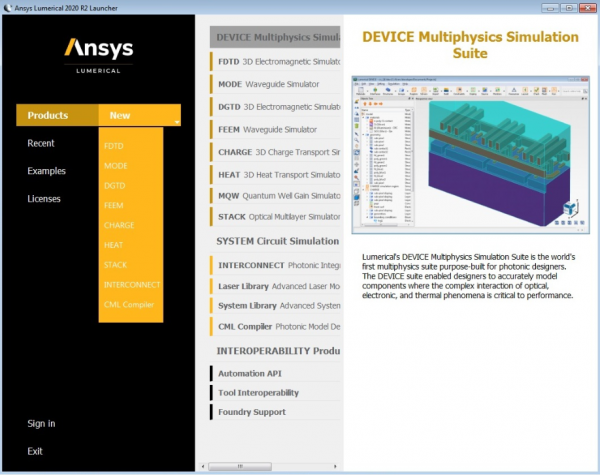Pick CML Compiler from the New dropdown list
Image resolution: width=600 pixels, height=475 pixels.
(129, 304)
